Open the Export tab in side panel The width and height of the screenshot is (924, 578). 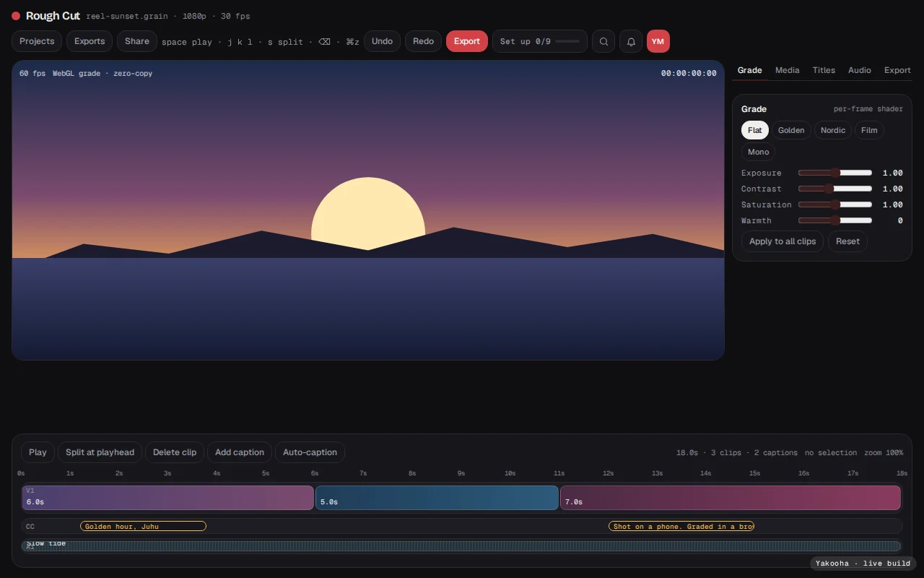click(897, 70)
